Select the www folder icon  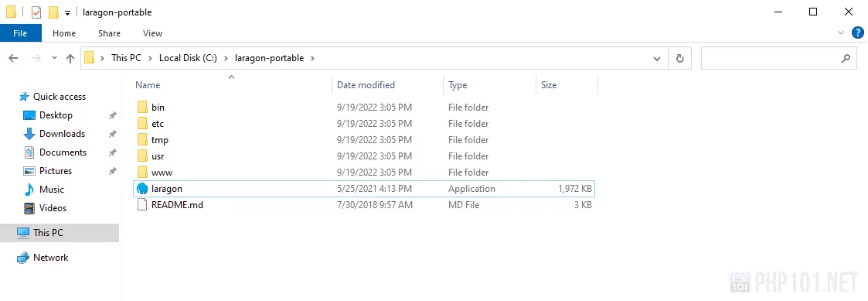(x=142, y=173)
